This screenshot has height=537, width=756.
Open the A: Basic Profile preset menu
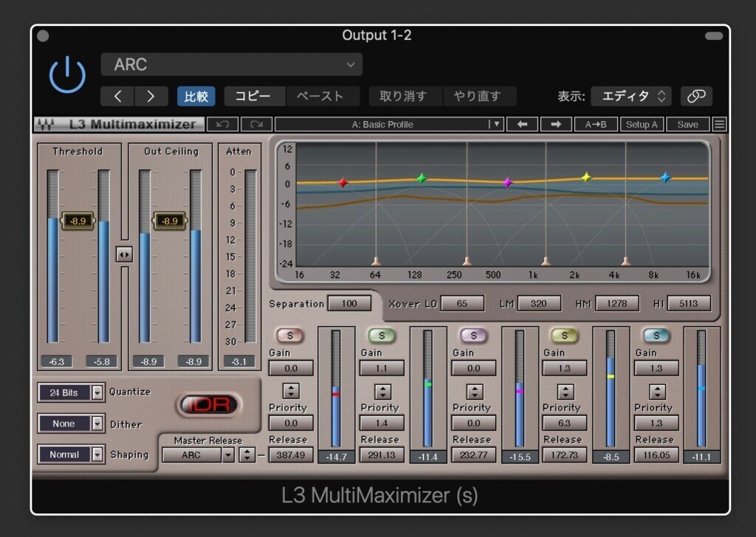coord(384,124)
